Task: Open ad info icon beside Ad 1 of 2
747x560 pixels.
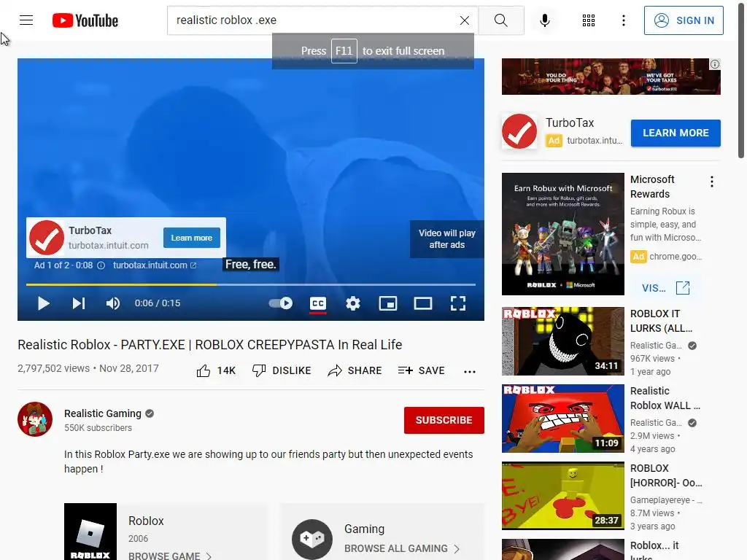Action: click(101, 265)
